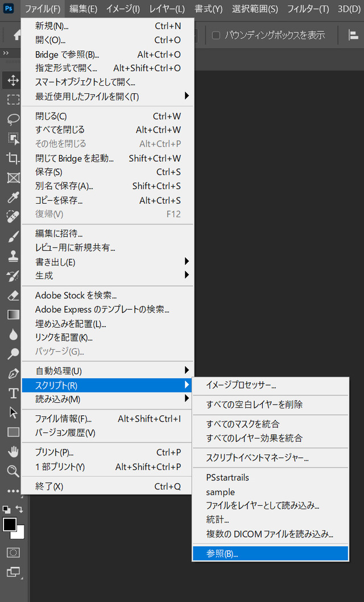Choose 終了(X) menu item
The height and width of the screenshot is (602, 364).
click(107, 486)
